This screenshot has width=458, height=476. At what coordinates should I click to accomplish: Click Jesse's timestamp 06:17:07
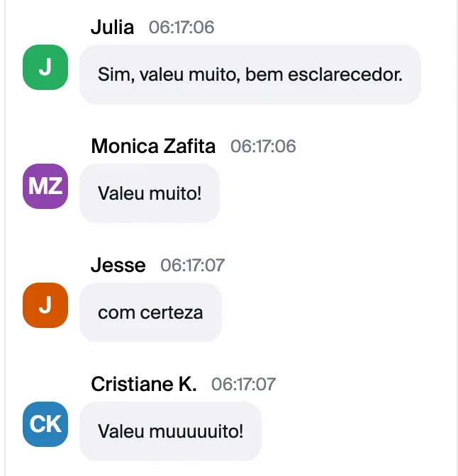tap(193, 266)
